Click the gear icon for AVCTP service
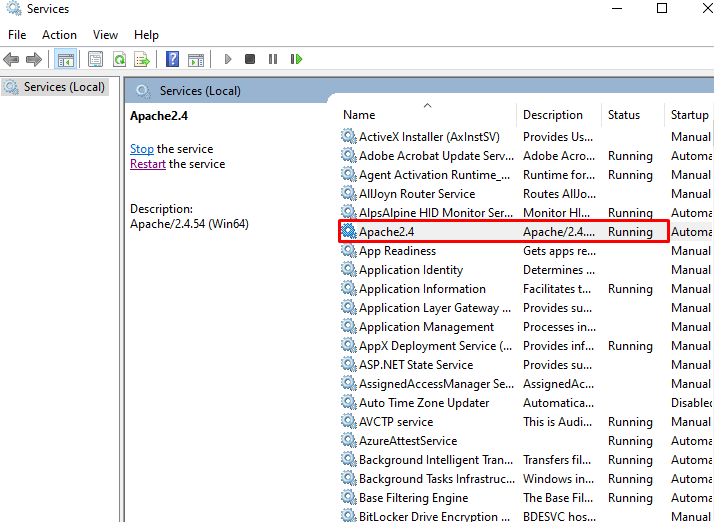Image resolution: width=714 pixels, height=522 pixels. point(348,421)
